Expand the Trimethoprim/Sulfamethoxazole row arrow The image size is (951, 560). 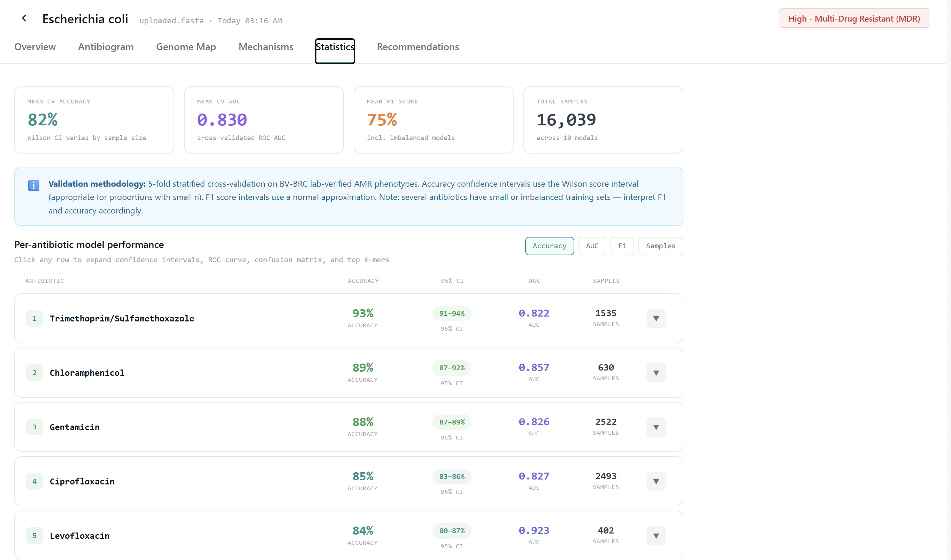pyautogui.click(x=656, y=319)
